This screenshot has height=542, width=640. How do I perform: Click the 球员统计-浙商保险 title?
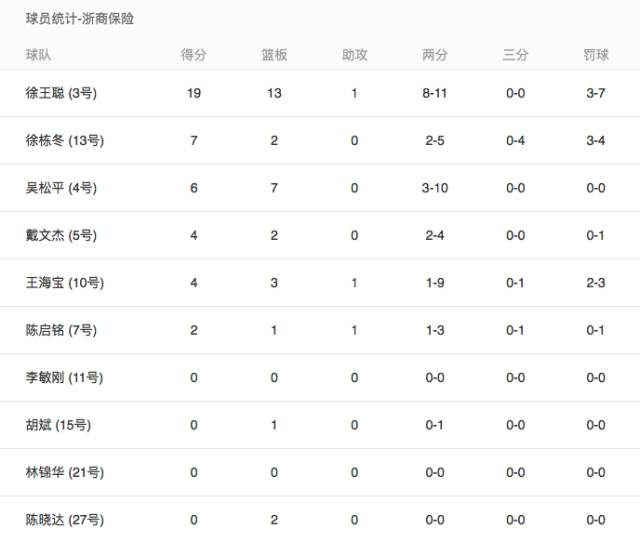coord(80,19)
